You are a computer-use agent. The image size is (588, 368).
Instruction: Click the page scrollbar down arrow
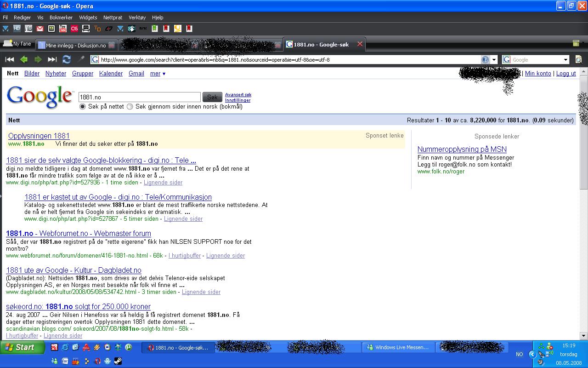583,336
